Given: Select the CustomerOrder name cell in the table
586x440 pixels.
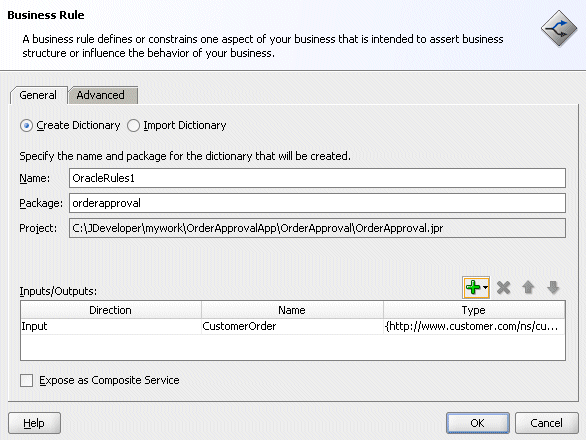Looking at the screenshot, I should tap(292, 326).
